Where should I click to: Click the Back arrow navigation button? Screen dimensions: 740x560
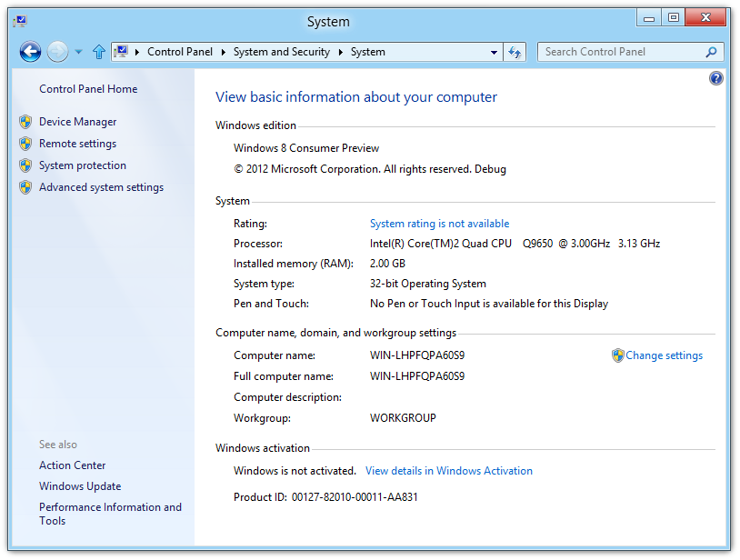[x=30, y=52]
